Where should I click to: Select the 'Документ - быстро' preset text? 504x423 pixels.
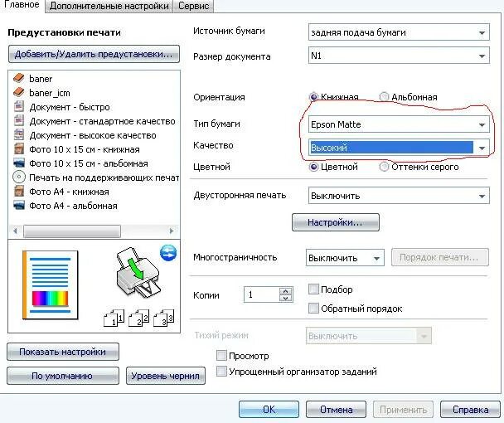[70, 107]
